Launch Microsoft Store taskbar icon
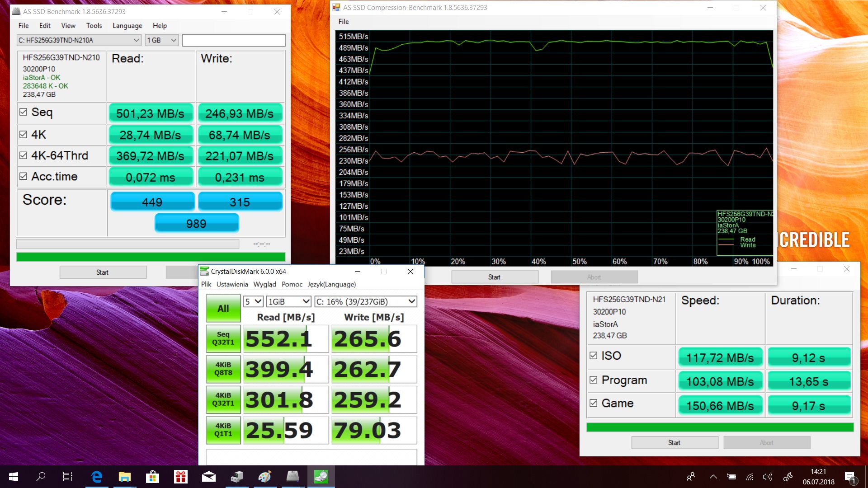The image size is (868, 488). 152,477
